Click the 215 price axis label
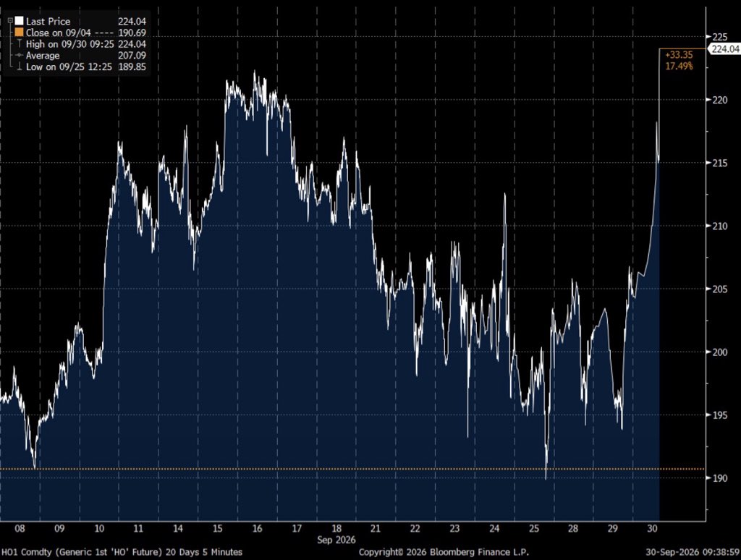This screenshot has width=741, height=560. coord(721,163)
